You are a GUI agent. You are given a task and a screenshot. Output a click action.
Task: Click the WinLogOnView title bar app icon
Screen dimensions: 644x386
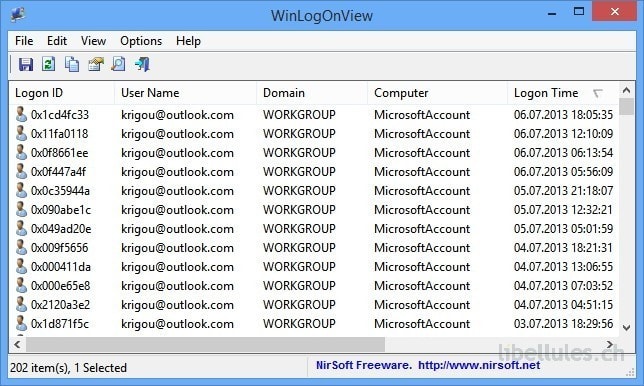point(18,15)
